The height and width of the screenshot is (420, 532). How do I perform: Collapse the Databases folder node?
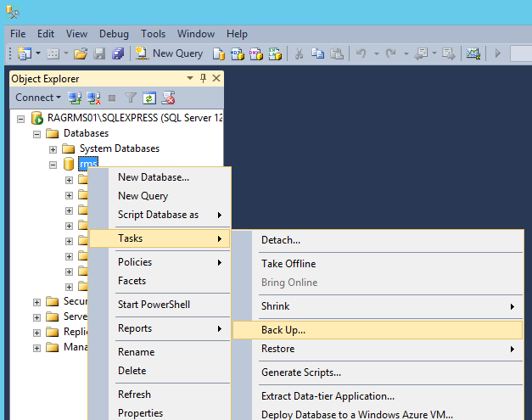pyautogui.click(x=36, y=134)
